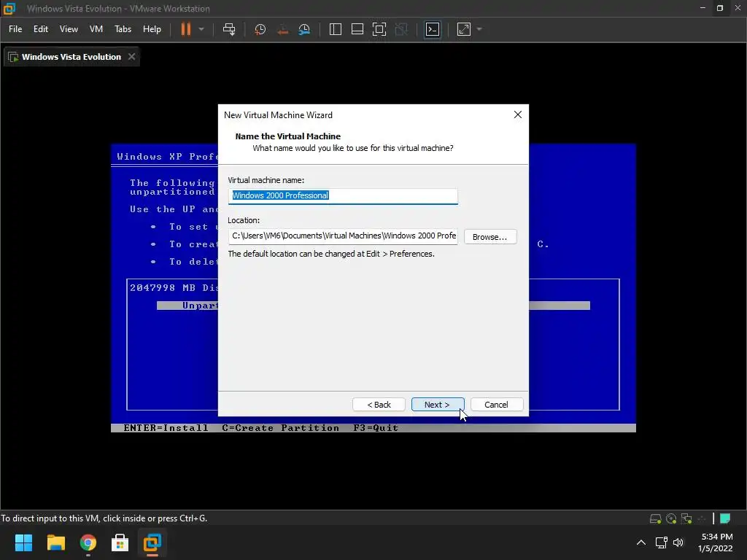Show hidden system tray icons
747x560 pixels.
(x=641, y=542)
